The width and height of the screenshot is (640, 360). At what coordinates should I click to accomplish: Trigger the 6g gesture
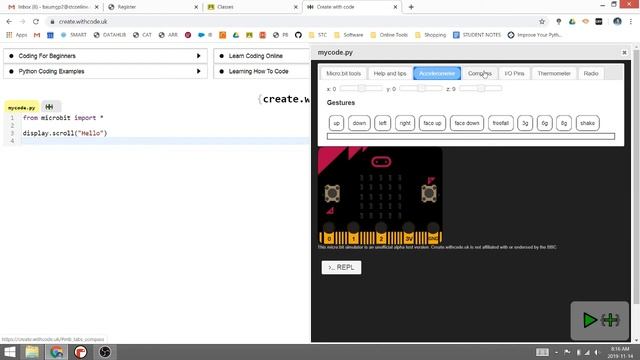point(544,123)
